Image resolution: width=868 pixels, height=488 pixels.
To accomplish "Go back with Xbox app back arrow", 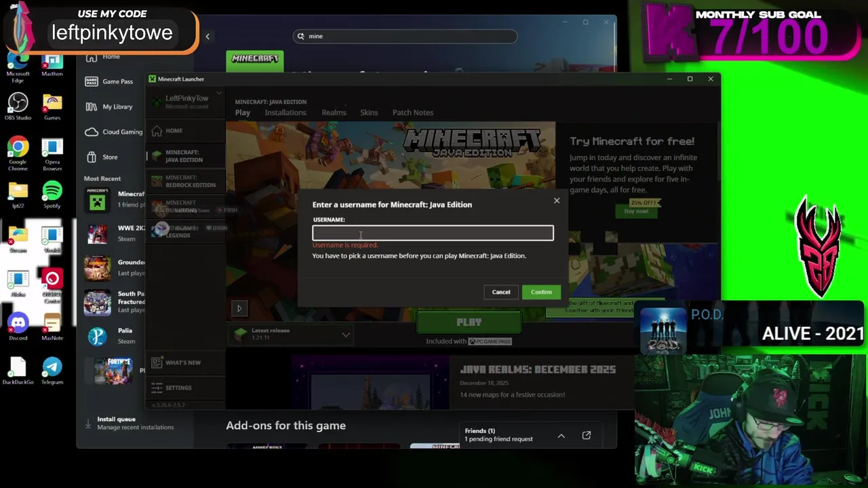I will [208, 36].
